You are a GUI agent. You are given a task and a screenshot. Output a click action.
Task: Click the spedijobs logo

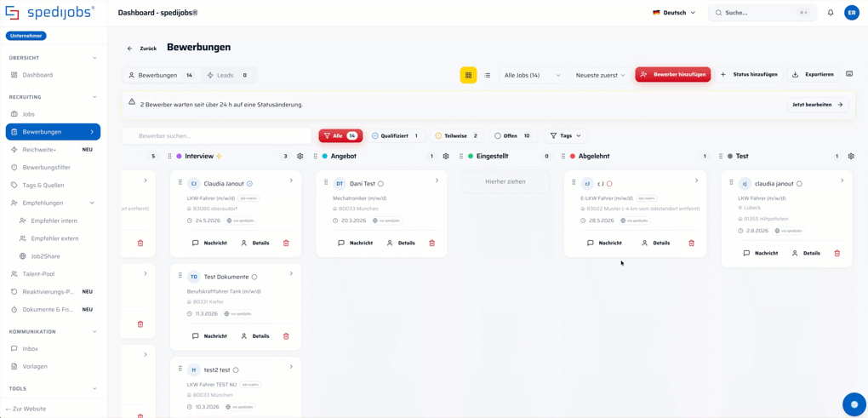pos(50,12)
